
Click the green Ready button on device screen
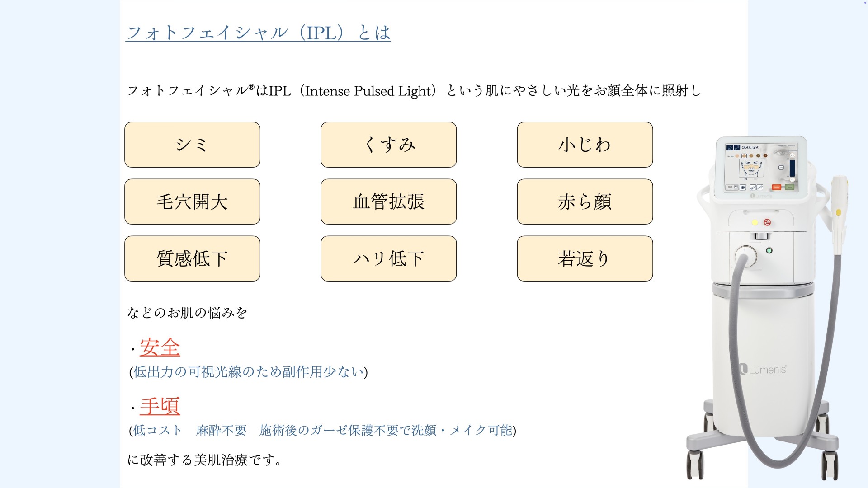tap(789, 187)
